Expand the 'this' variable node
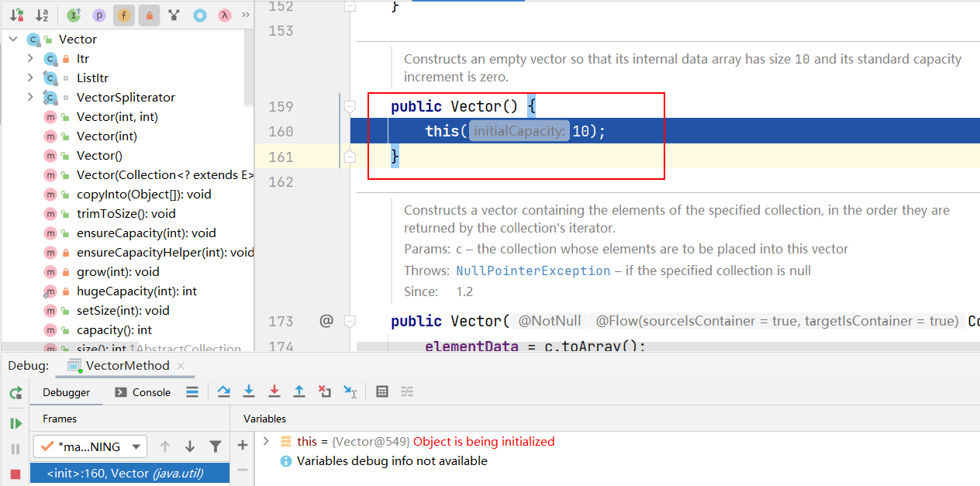This screenshot has height=486, width=980. coord(266,441)
